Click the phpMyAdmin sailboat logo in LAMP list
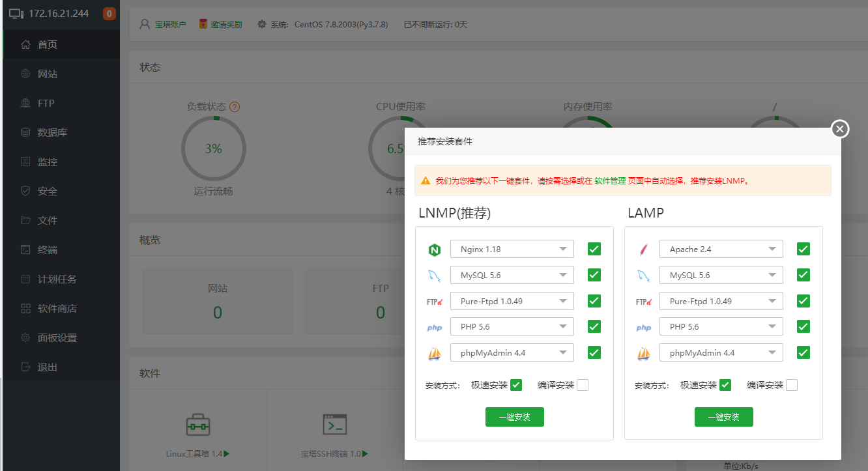 644,354
